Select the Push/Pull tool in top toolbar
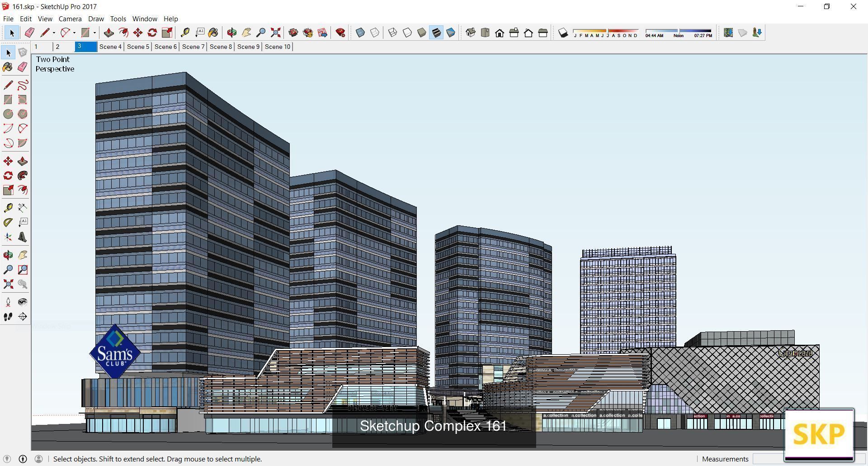The height and width of the screenshot is (466, 868). pyautogui.click(x=108, y=33)
